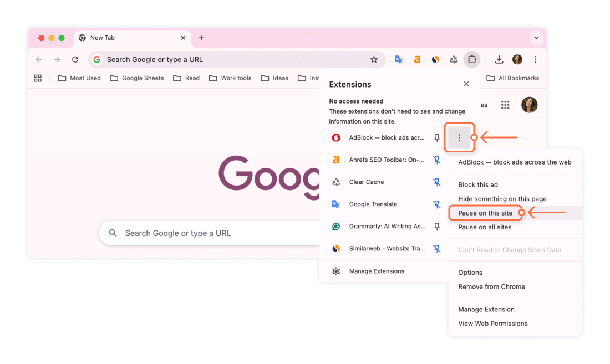Choose Remove from Chrome

pyautogui.click(x=491, y=286)
